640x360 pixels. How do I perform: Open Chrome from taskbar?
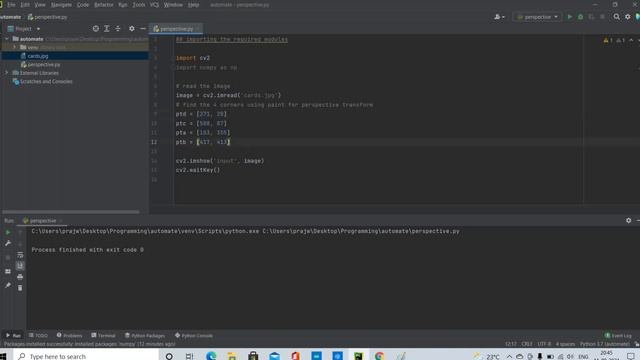(x=379, y=356)
